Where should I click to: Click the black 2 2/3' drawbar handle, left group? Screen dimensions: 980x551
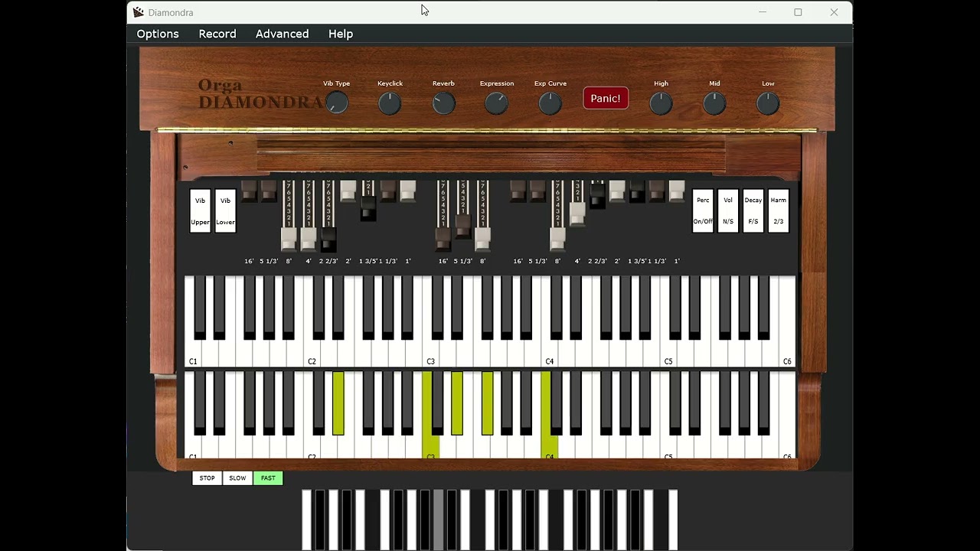click(x=328, y=240)
